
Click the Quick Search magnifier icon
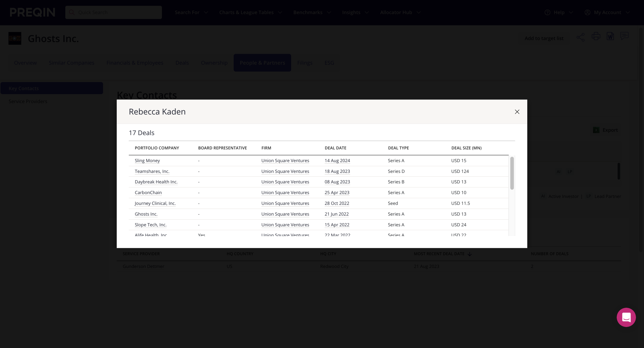tap(72, 12)
